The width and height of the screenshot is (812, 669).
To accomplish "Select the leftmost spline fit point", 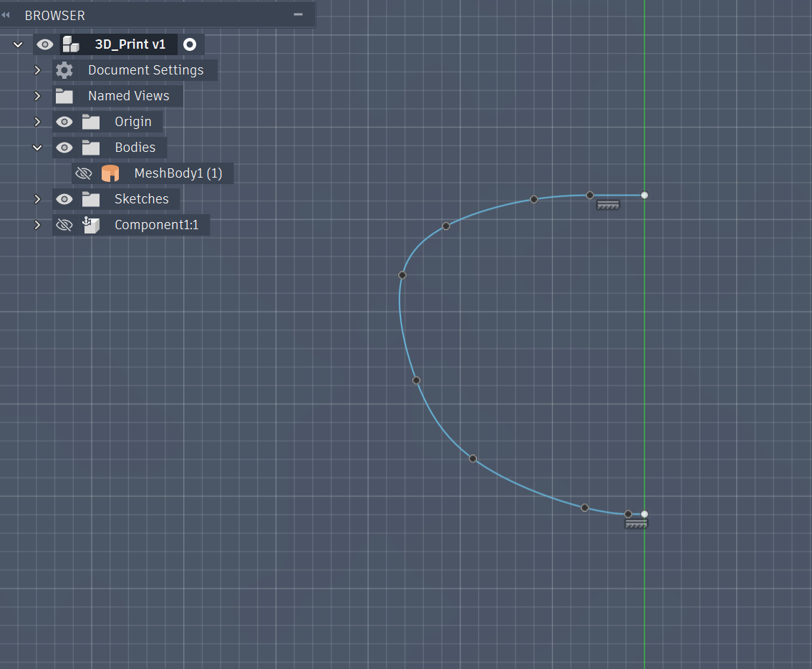I will point(402,275).
